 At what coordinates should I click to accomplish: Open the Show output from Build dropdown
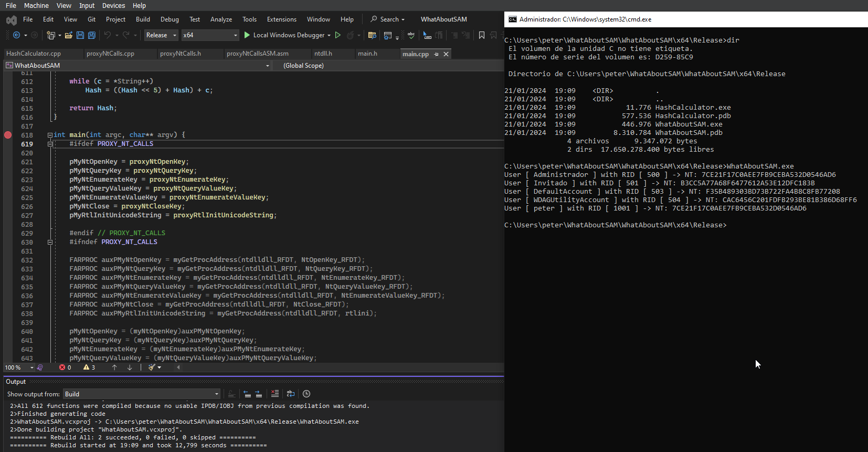[142, 394]
